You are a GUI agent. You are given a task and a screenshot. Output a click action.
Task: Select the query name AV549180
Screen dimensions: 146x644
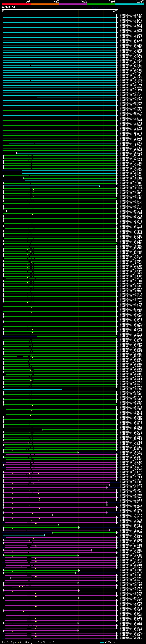8,7
